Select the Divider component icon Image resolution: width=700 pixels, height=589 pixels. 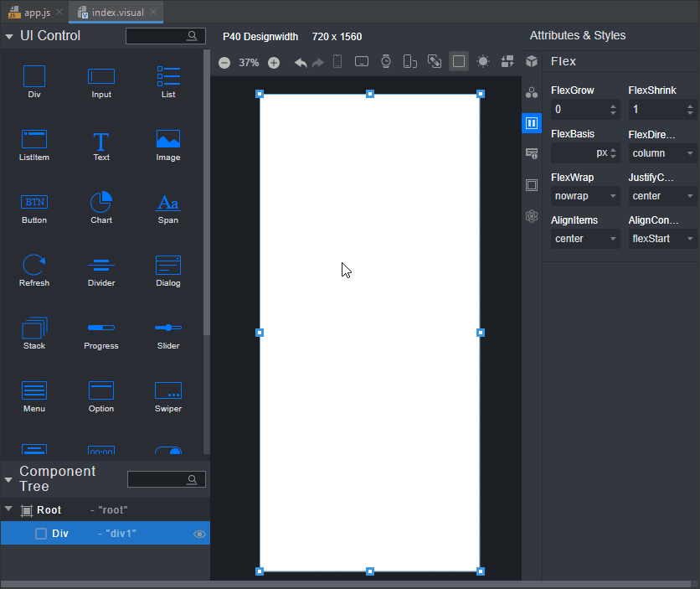[100, 266]
